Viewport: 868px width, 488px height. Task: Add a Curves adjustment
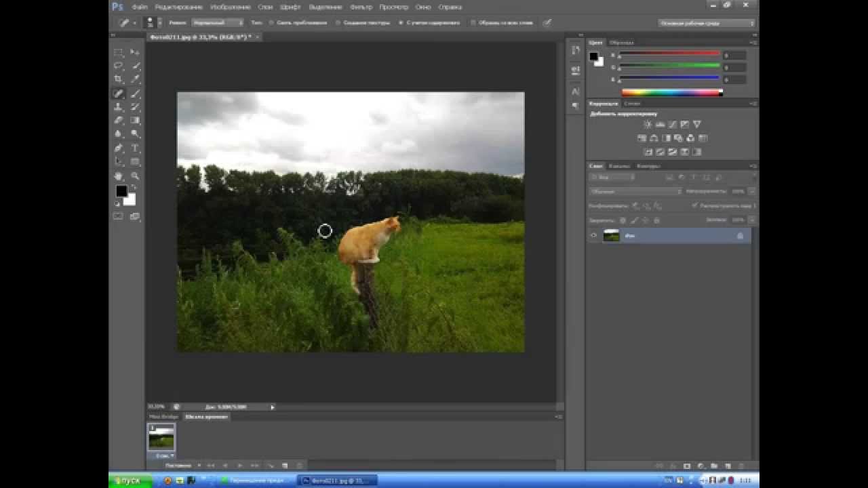[672, 124]
